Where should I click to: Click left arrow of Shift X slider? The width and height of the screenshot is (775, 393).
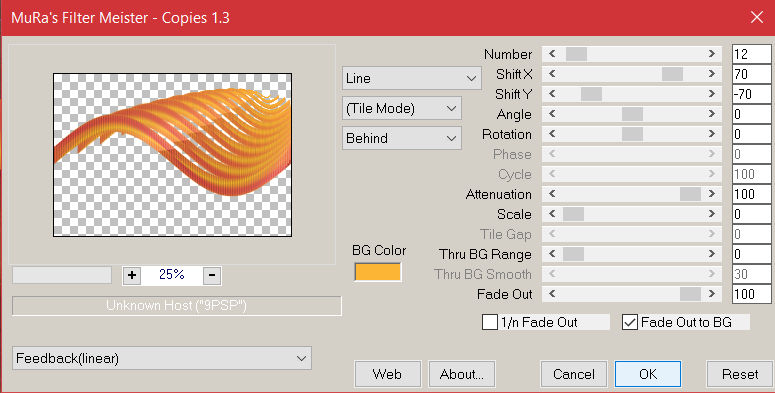coord(552,74)
